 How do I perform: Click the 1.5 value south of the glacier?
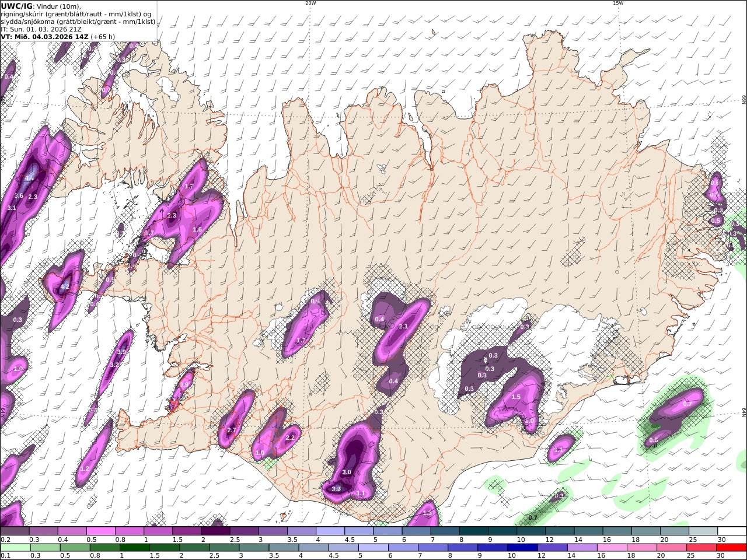(516, 397)
